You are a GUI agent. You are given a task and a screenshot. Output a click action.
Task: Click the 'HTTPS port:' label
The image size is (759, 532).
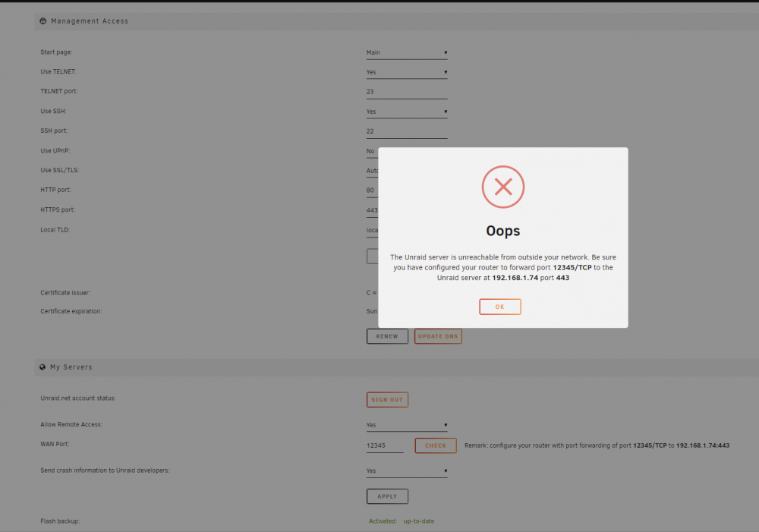[x=58, y=209]
